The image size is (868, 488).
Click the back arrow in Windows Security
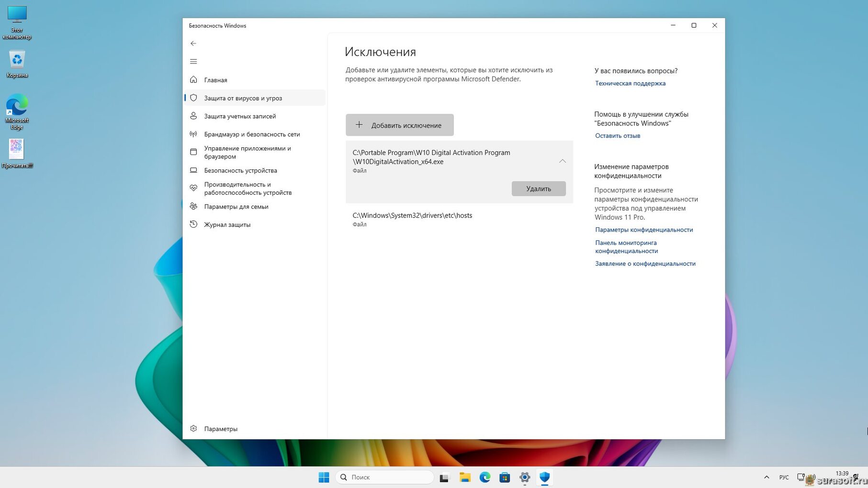[193, 44]
